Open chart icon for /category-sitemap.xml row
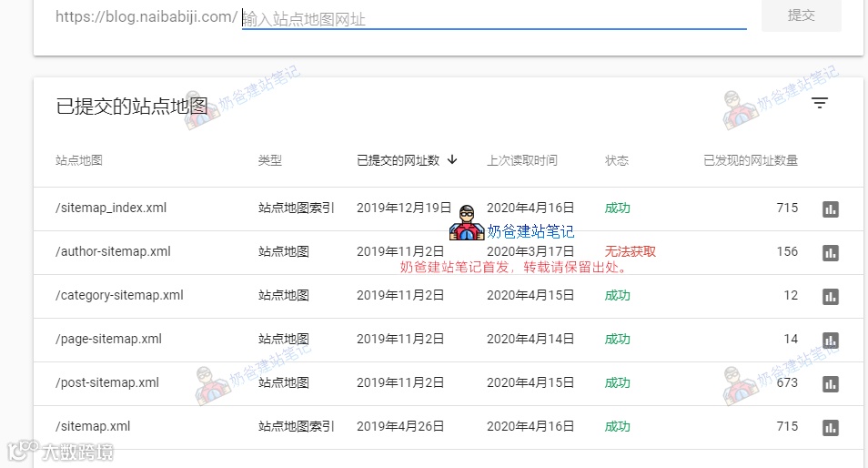 click(x=831, y=297)
